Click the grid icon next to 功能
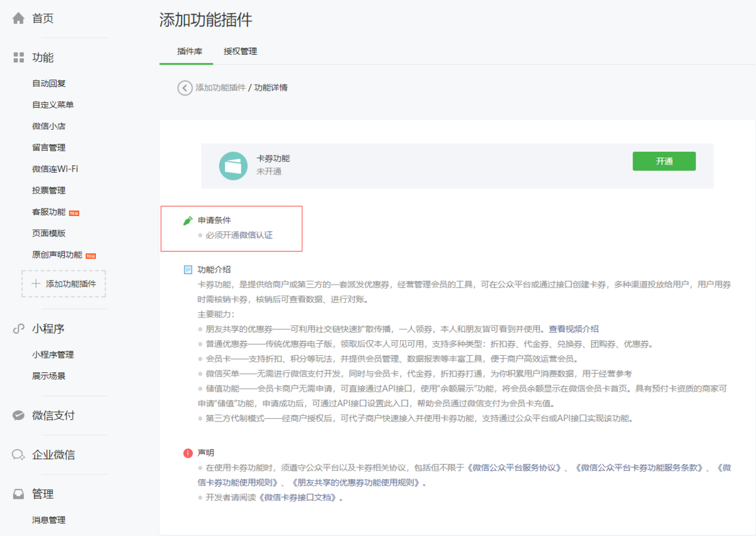 click(x=19, y=57)
